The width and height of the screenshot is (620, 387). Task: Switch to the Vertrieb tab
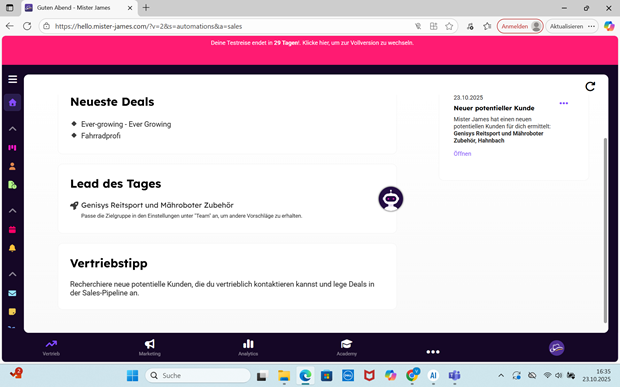[x=51, y=348]
